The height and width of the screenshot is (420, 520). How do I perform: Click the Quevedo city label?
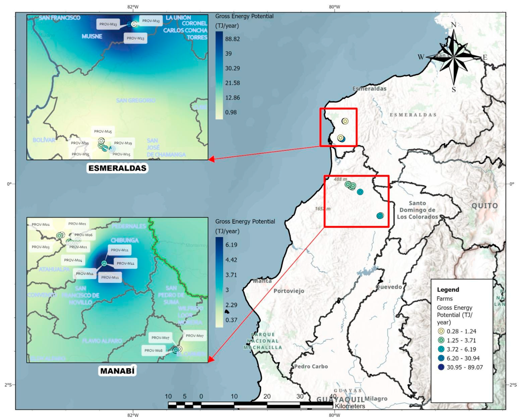point(388,287)
